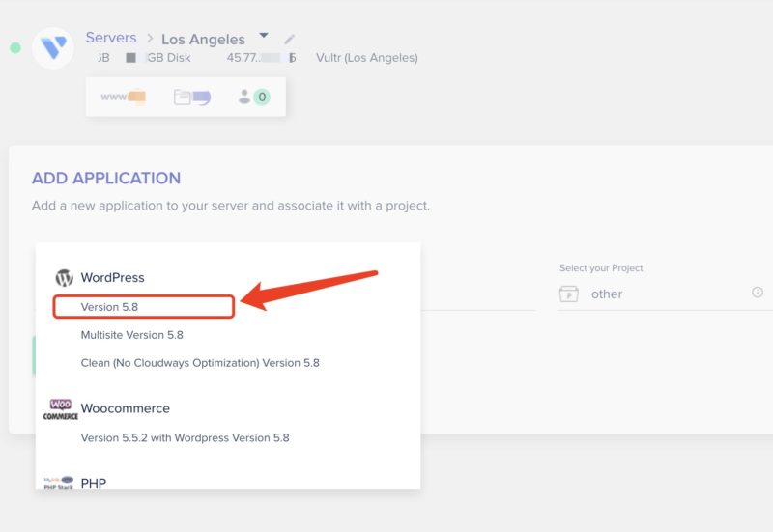Click the PHP group heading
773x532 pixels.
pos(93,483)
